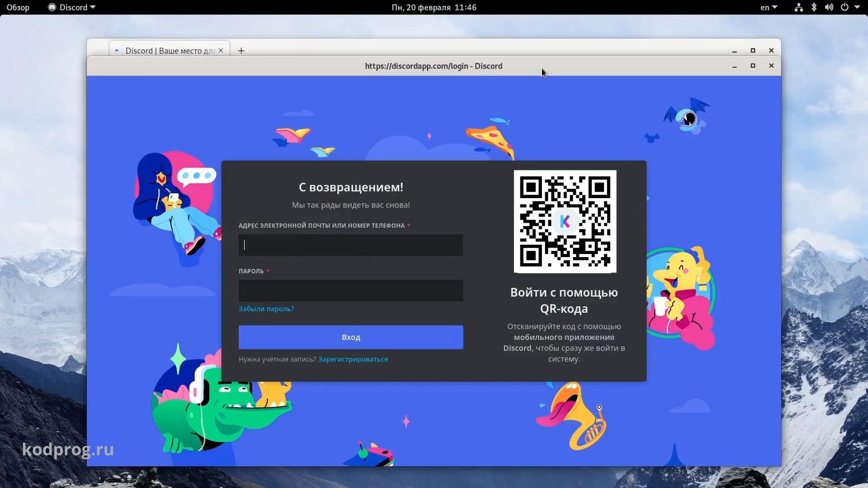Close the Discord login window

click(x=771, y=66)
